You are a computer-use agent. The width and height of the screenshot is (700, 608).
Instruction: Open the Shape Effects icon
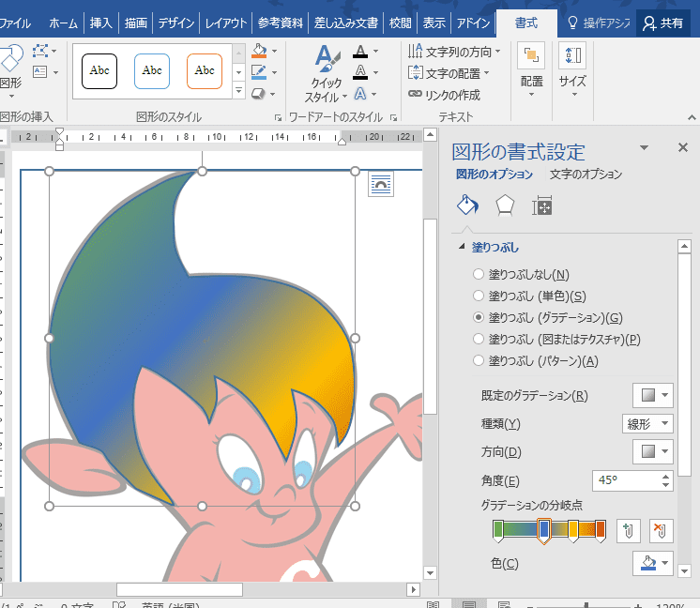click(259, 94)
